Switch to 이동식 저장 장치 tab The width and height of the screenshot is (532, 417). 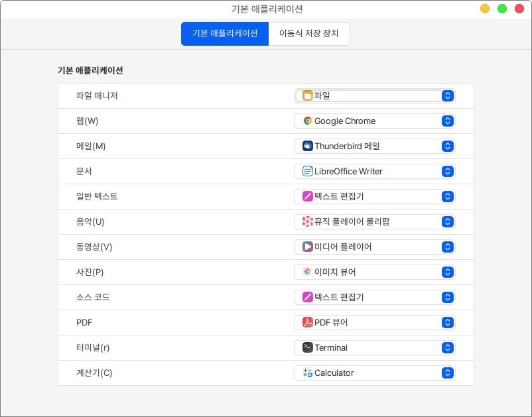308,34
